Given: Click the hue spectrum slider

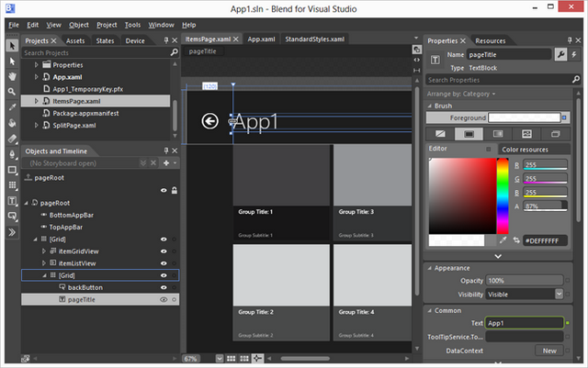Looking at the screenshot, I should point(503,196).
